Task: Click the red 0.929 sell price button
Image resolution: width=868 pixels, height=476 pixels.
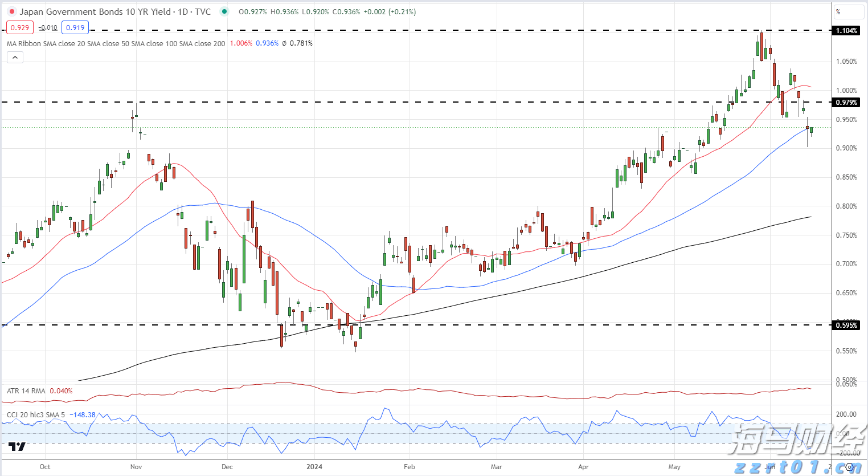Action: point(20,27)
